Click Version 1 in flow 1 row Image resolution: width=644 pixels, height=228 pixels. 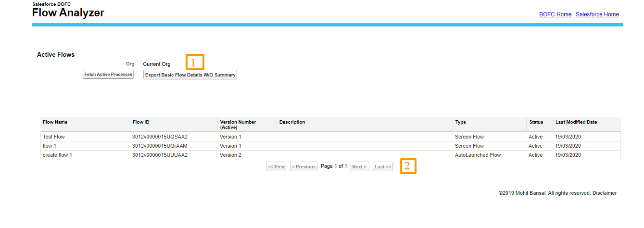231,146
